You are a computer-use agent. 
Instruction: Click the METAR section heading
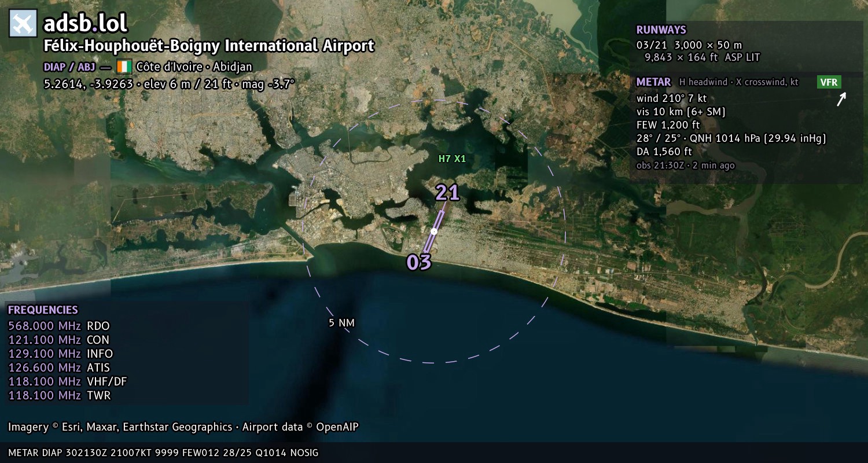pos(654,82)
